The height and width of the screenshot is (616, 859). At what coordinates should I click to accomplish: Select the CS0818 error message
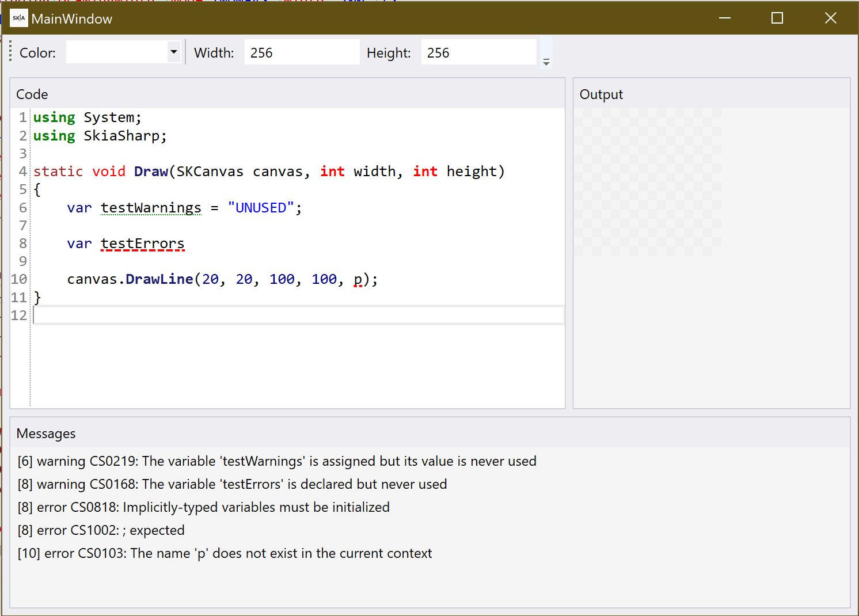click(x=203, y=507)
